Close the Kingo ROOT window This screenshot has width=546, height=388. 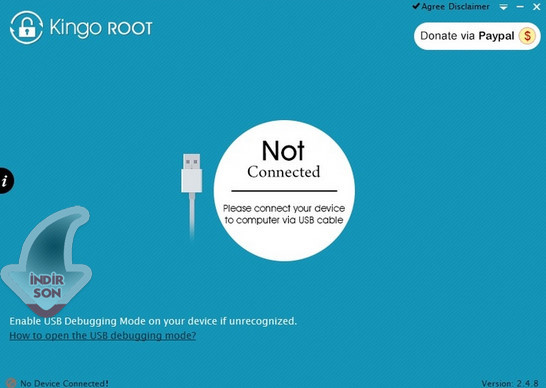[537, 7]
